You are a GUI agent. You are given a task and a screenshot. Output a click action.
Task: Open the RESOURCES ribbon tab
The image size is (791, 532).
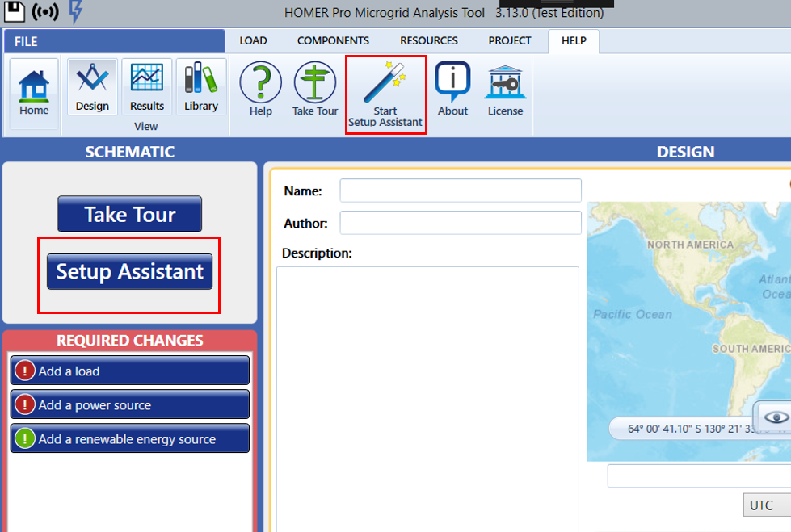point(428,40)
